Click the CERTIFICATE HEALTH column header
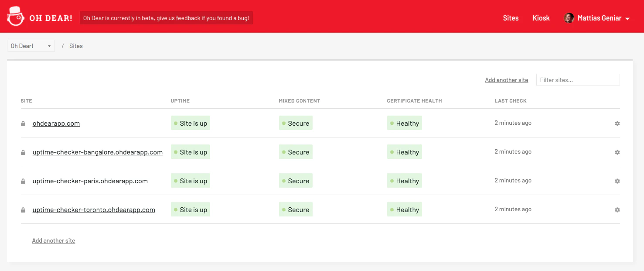The image size is (644, 271). tap(414, 101)
